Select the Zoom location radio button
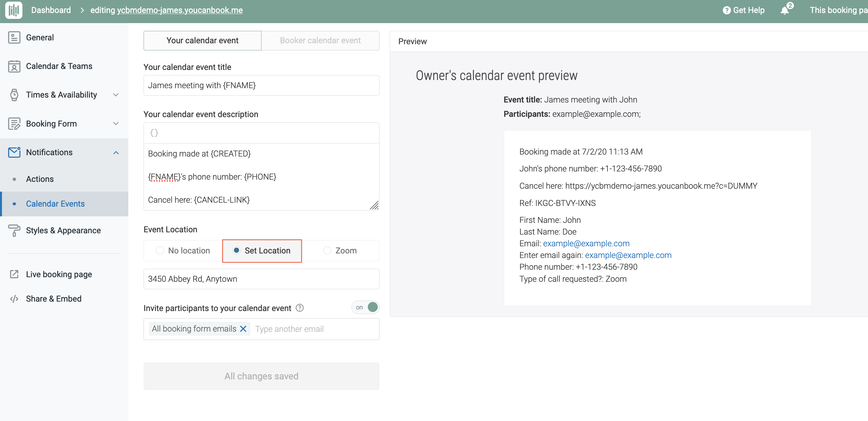Viewport: 868px width, 421px height. click(x=327, y=250)
